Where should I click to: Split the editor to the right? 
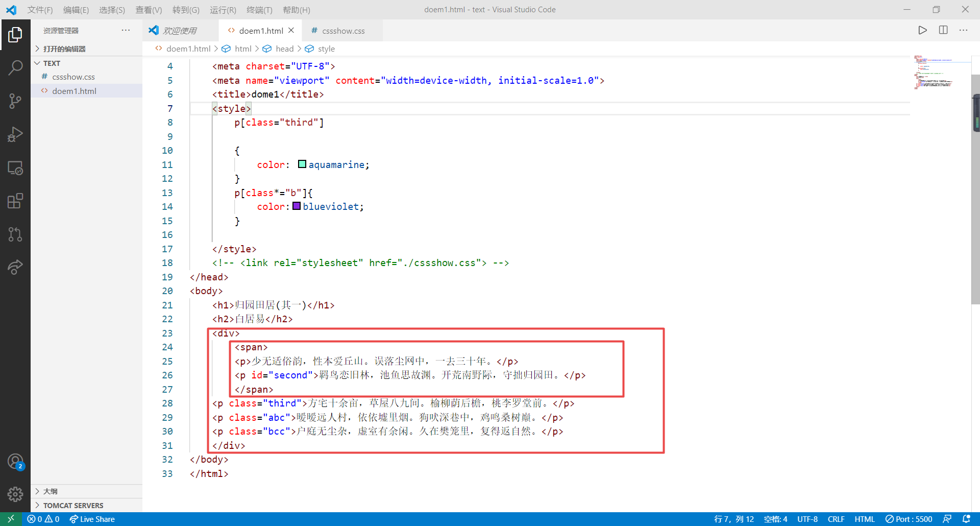pyautogui.click(x=943, y=30)
